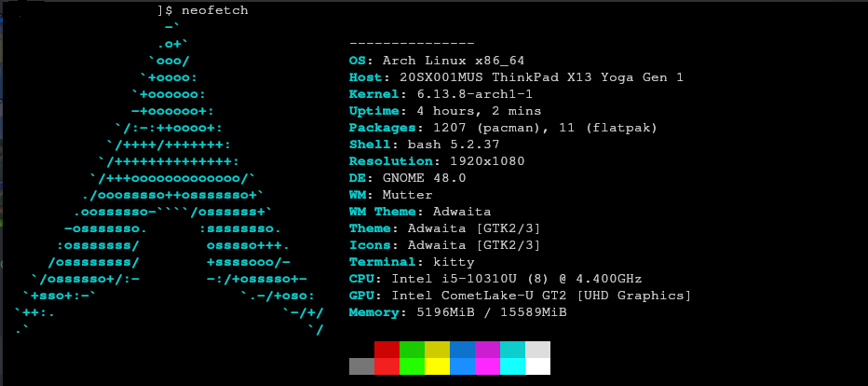The image size is (868, 386).
Task: Click the typed "neofetch" command
Action: point(215,10)
